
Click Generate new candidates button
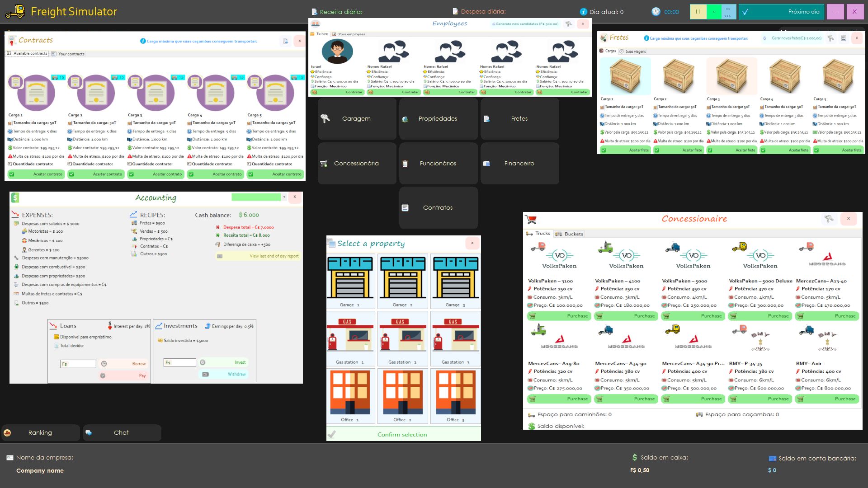[x=526, y=24]
